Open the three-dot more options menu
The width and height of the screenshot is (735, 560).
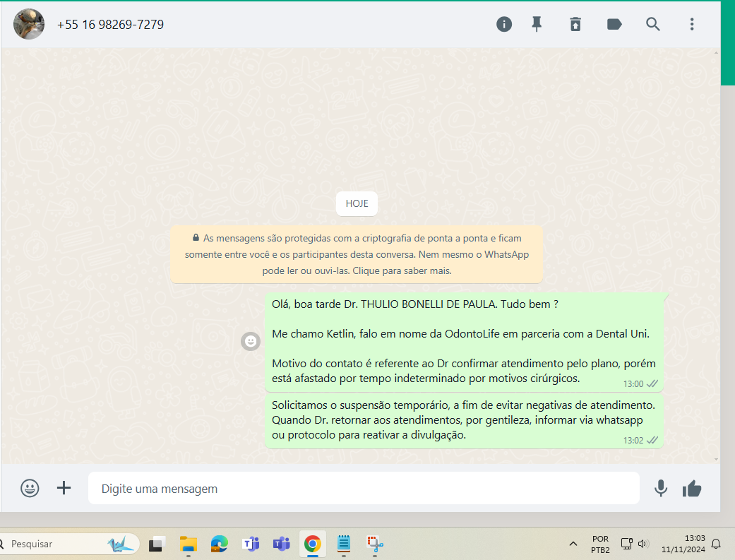[692, 24]
